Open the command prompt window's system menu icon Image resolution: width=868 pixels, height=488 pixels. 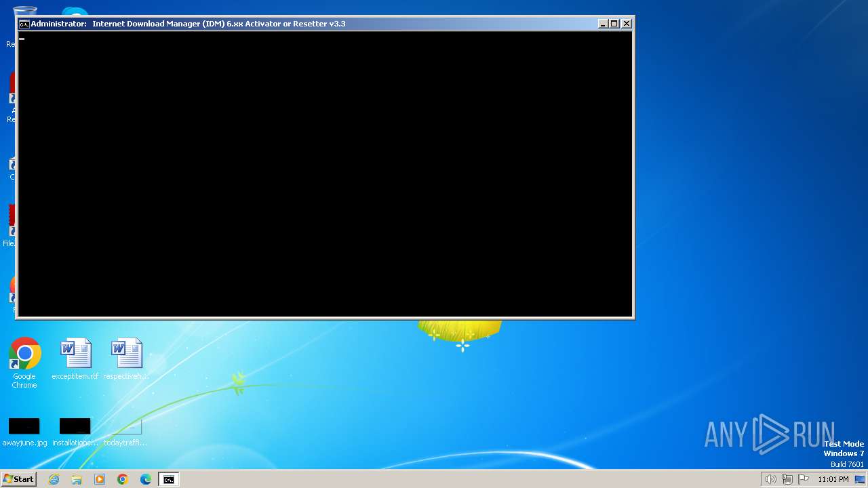click(x=24, y=24)
